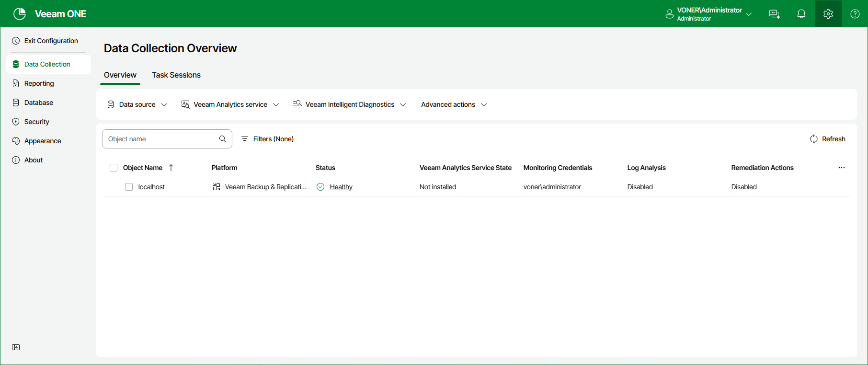The height and width of the screenshot is (365, 868).
Task: Open the Appearance menu item
Action: click(x=48, y=141)
